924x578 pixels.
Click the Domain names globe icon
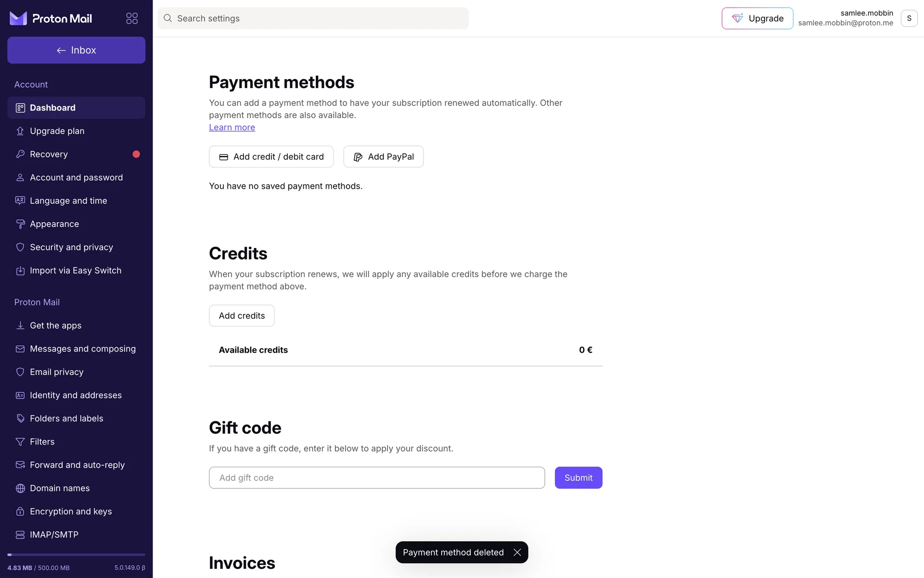(x=20, y=488)
